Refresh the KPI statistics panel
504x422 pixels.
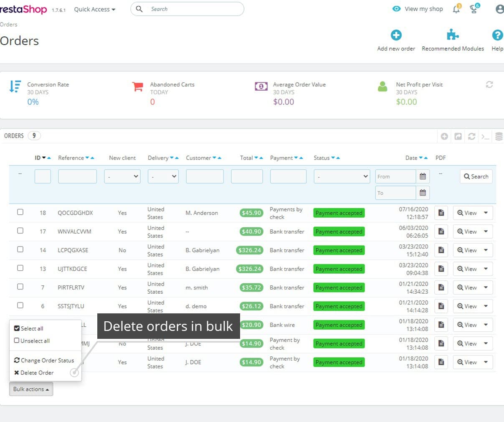(489, 84)
